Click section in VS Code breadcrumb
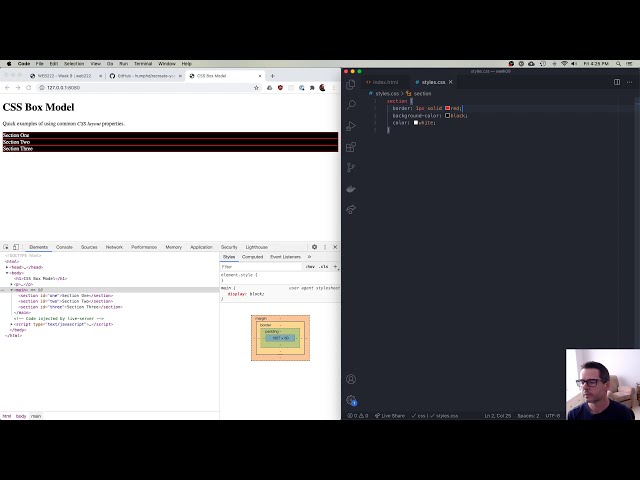The height and width of the screenshot is (480, 640). (x=422, y=93)
